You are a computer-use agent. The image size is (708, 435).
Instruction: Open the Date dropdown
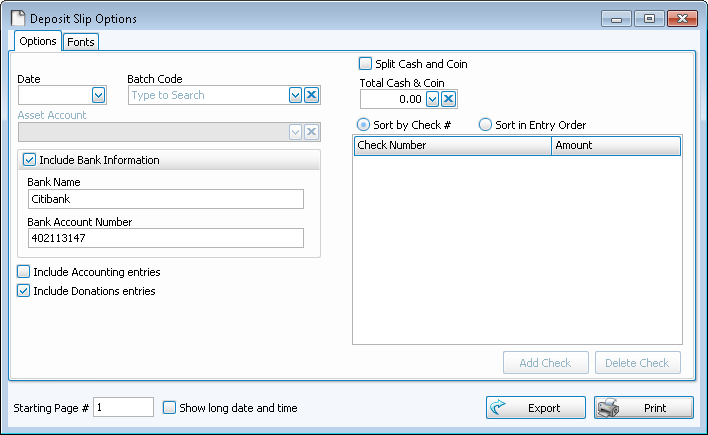pos(99,95)
